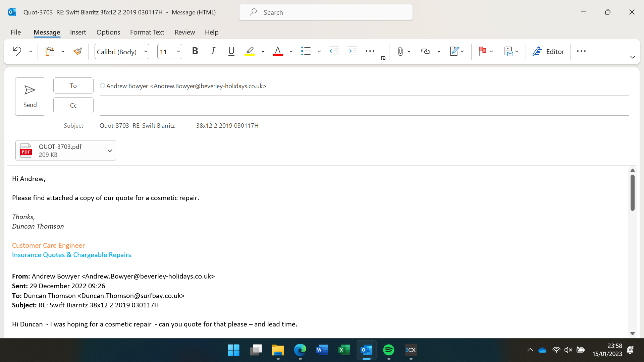Screen dimensions: 644x362
Task: Click the Follow Up flag icon
Action: 482,51
